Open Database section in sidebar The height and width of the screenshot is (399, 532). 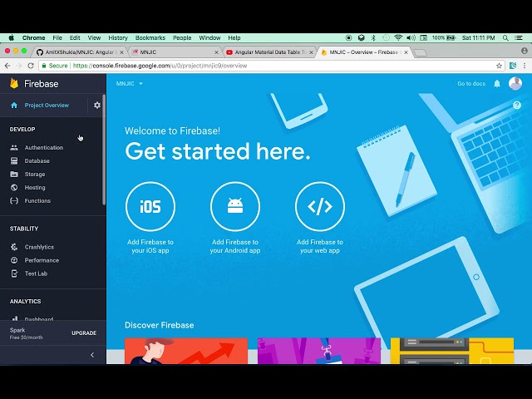coord(37,160)
